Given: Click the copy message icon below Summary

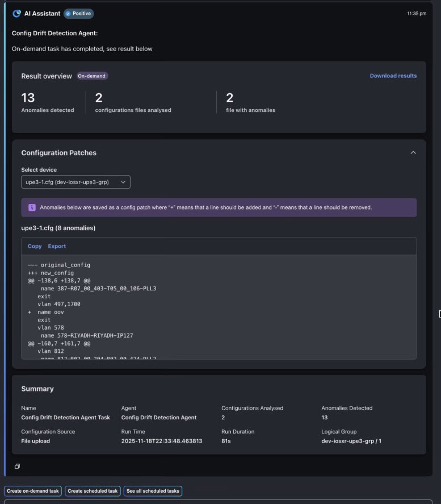Looking at the screenshot, I should [18, 466].
